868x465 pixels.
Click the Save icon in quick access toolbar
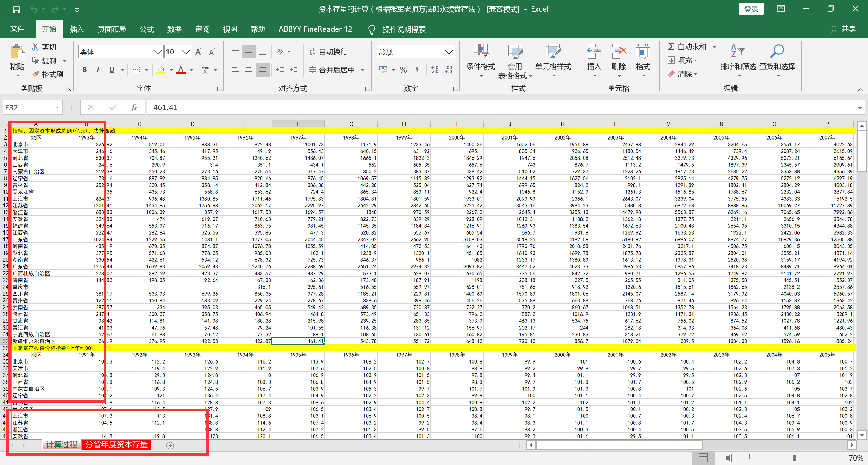pyautogui.click(x=16, y=10)
